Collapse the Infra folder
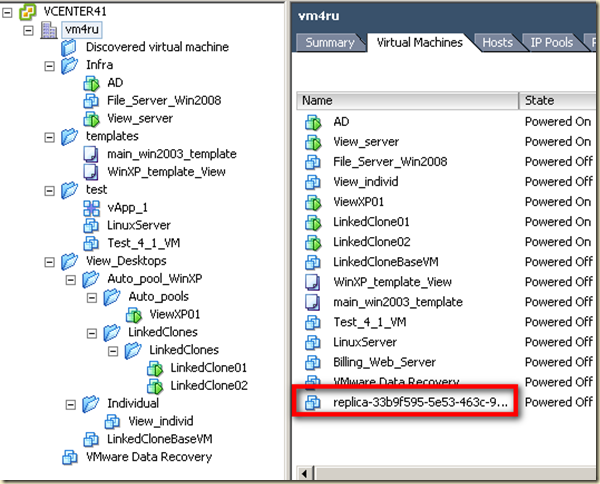 [x=49, y=66]
